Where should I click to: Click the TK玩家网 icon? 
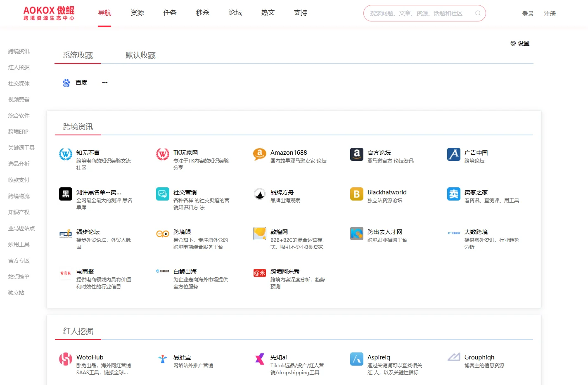tap(163, 154)
